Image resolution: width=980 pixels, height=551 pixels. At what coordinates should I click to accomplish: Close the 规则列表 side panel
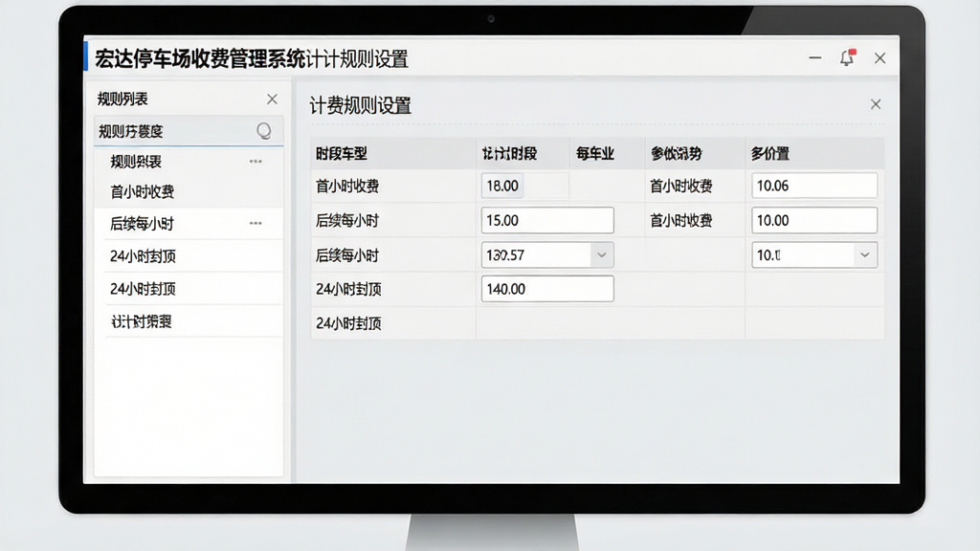[x=272, y=99]
